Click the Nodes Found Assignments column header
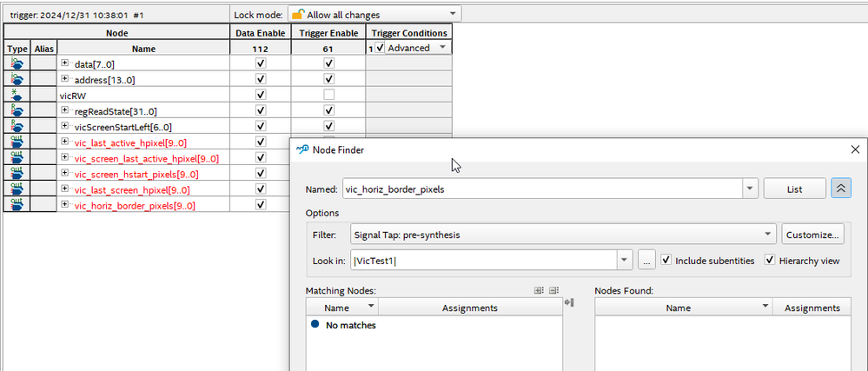The image size is (868, 371). 812,308
